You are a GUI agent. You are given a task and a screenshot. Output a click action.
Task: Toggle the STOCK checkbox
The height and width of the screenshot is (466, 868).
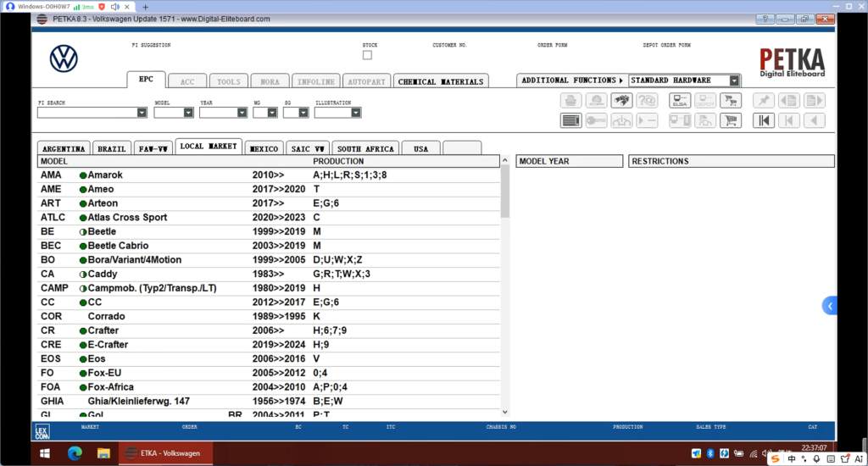(367, 55)
